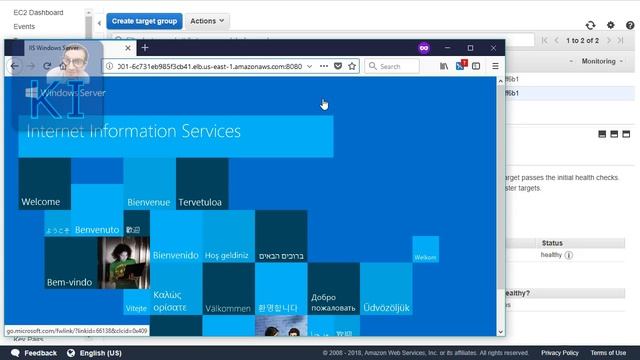The width and height of the screenshot is (640, 360).
Task: Go to the Firefox home page
Action: click(x=63, y=66)
